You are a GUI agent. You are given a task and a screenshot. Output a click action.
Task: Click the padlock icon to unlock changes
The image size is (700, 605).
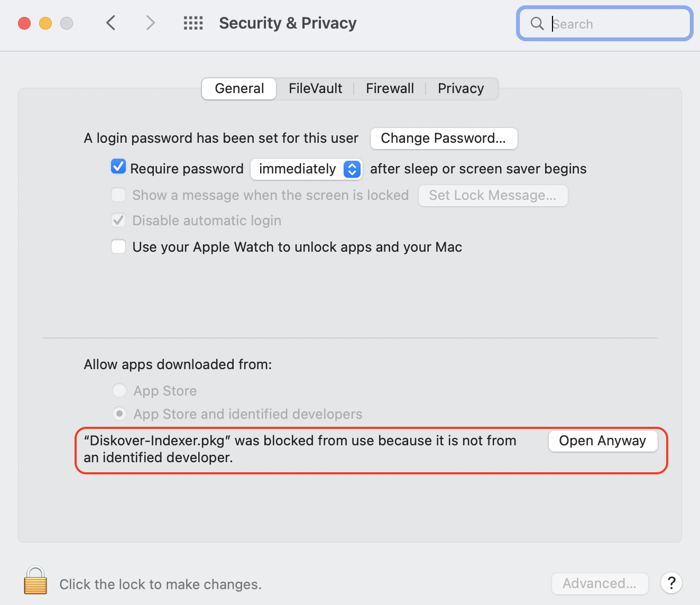(x=35, y=581)
